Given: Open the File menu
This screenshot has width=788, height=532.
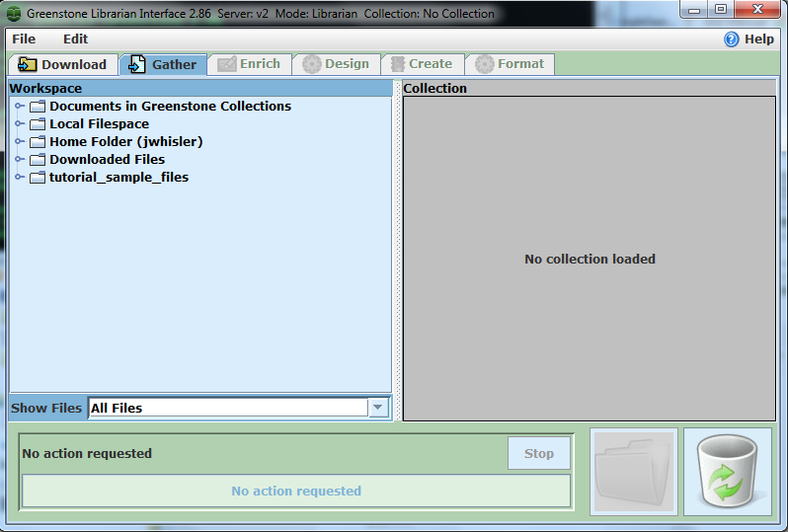Looking at the screenshot, I should [24, 39].
